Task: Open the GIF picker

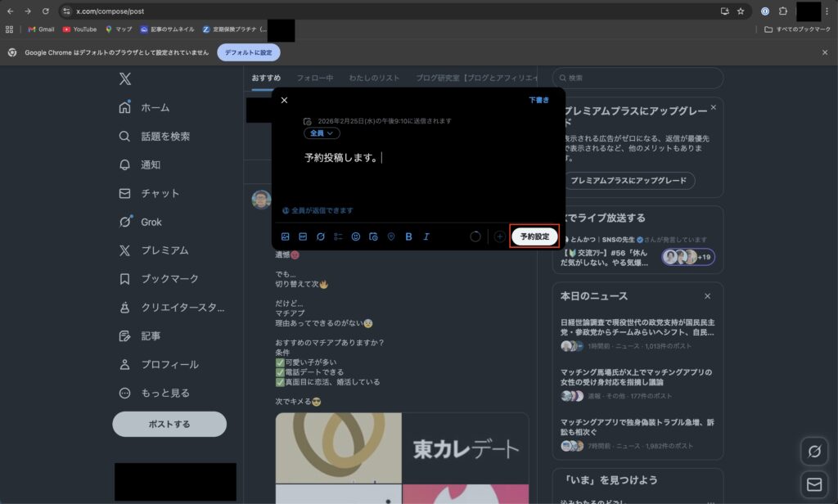Action: 303,236
